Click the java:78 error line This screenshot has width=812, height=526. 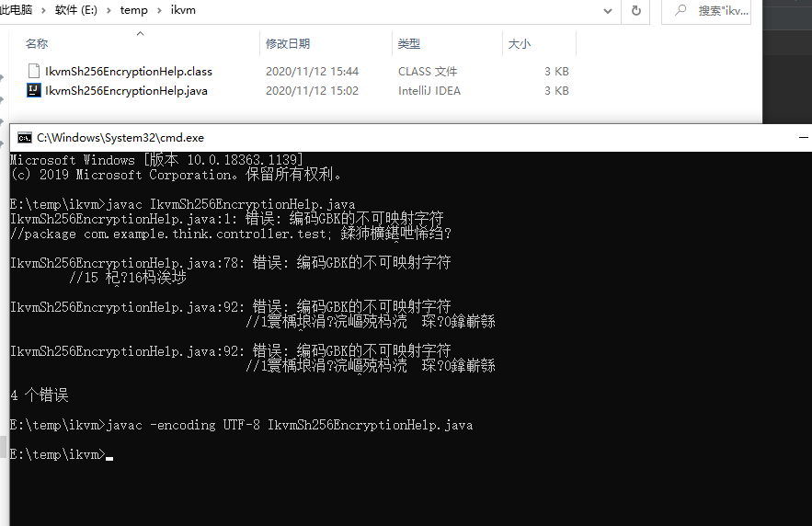[x=231, y=263]
